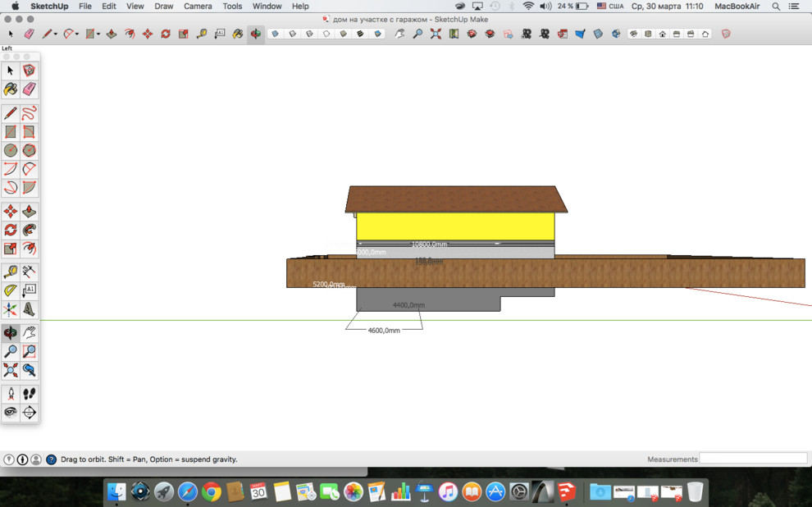Click into the Measurements input box

(753, 459)
